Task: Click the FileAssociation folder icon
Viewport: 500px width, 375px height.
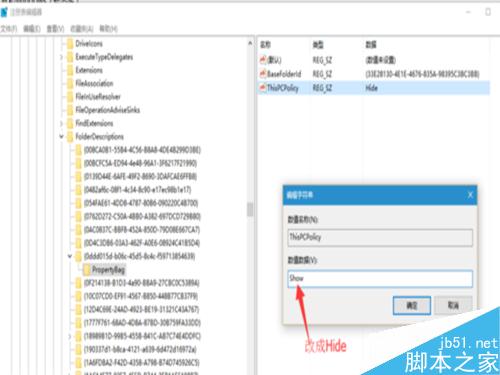Action: 70,83
